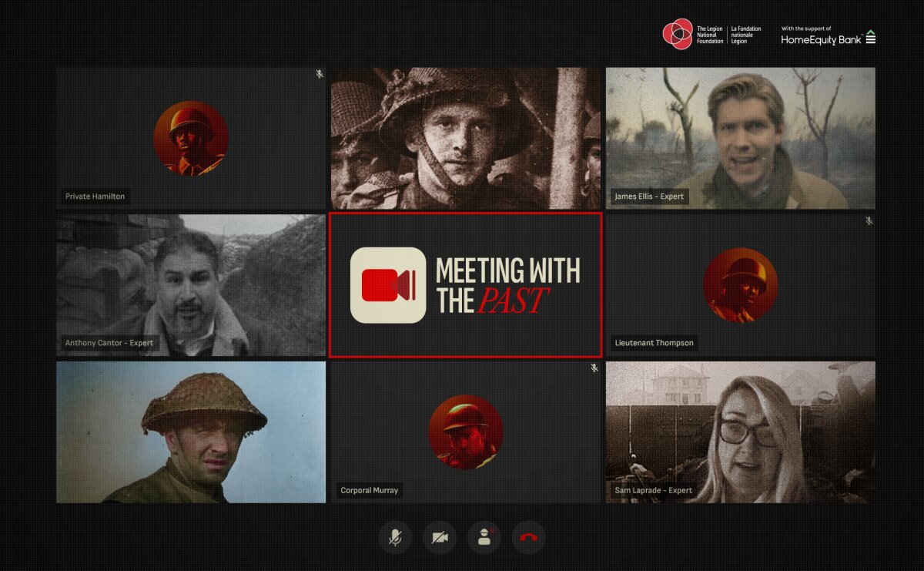Select James Ellis - Expert video tile

click(740, 138)
